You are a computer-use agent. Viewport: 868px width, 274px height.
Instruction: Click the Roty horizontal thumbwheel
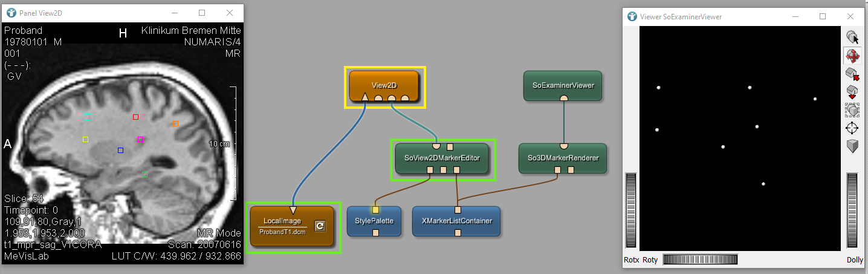coord(700,259)
